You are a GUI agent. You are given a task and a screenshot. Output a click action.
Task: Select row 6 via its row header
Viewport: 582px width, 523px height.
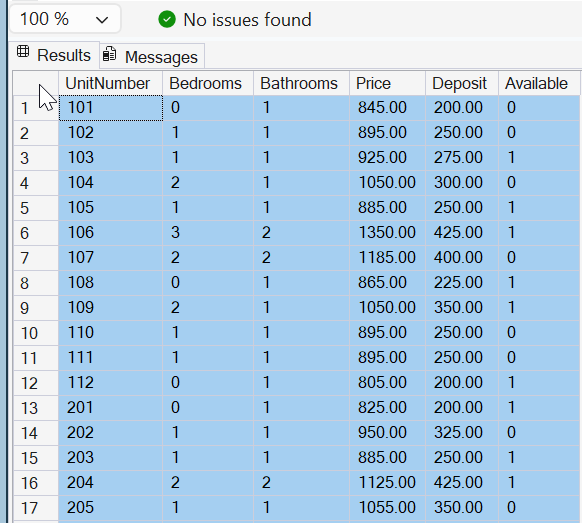36,233
